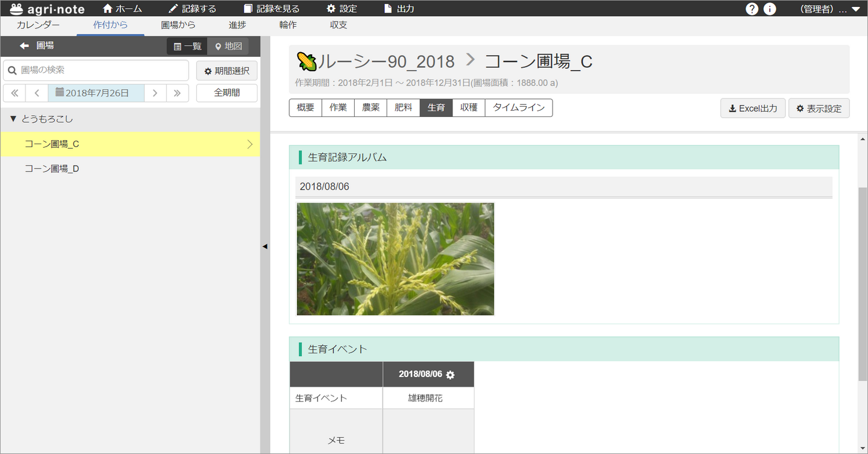Switch to the 収支 tab
Viewport: 868px width, 454px height.
339,25
